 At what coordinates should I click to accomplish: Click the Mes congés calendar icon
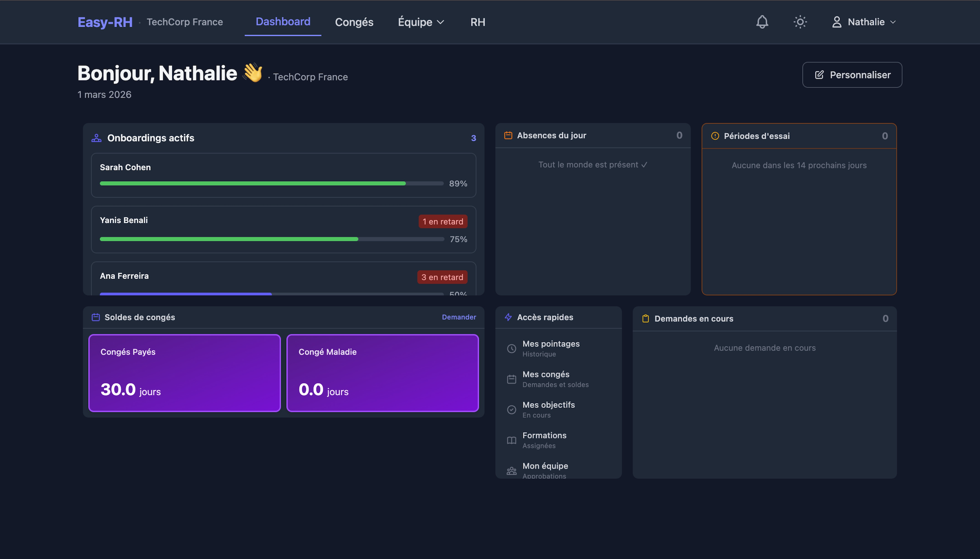tap(511, 379)
